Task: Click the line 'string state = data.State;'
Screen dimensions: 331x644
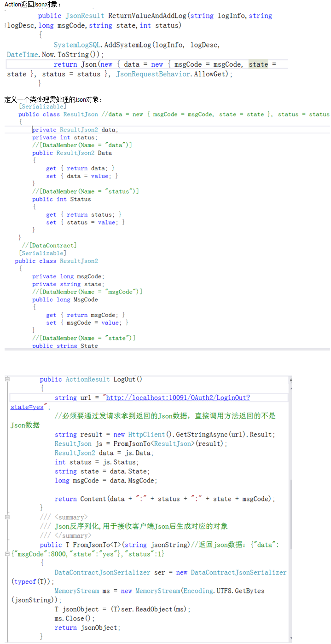Action: [x=102, y=471]
